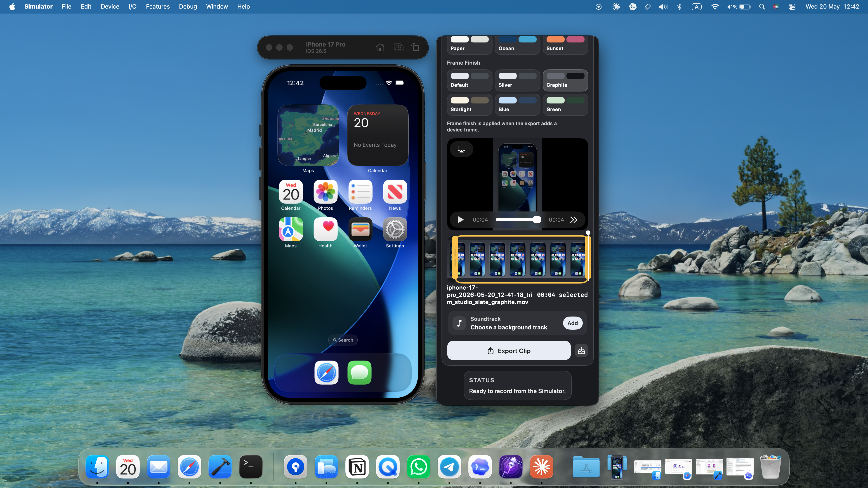Open the Device menu
The width and height of the screenshot is (868, 488).
point(110,7)
